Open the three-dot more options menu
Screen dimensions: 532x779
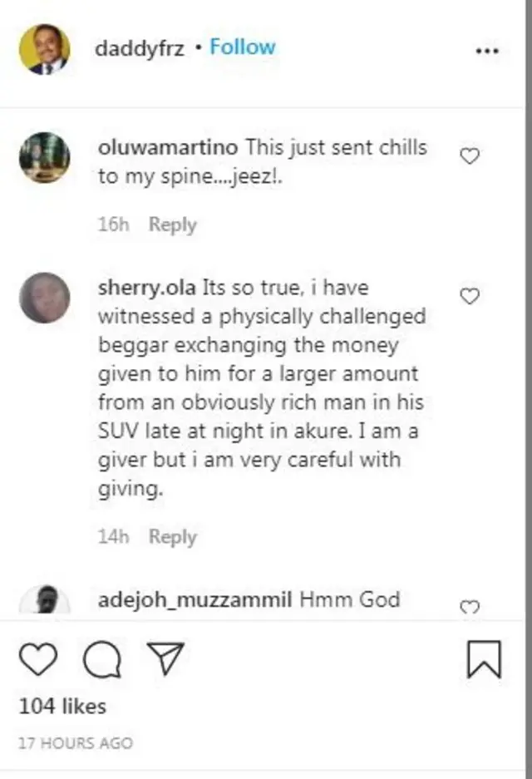coord(486,51)
